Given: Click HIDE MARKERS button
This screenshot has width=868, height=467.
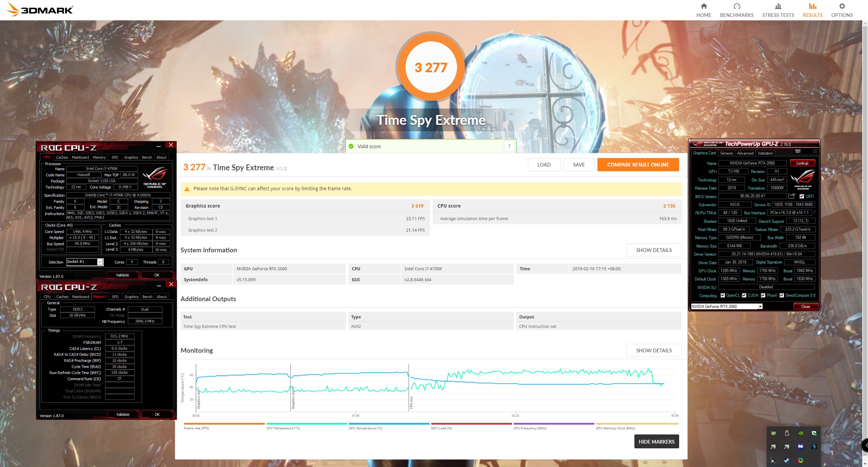Looking at the screenshot, I should (x=656, y=442).
